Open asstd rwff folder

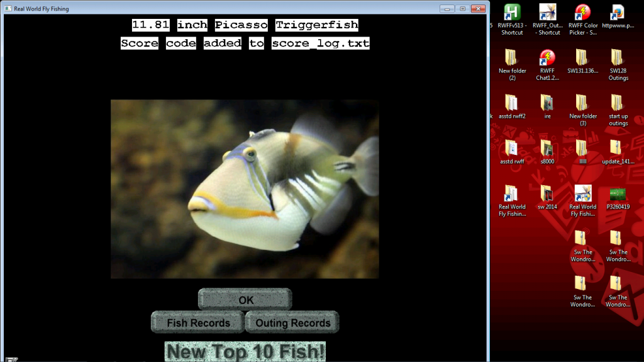point(512,152)
